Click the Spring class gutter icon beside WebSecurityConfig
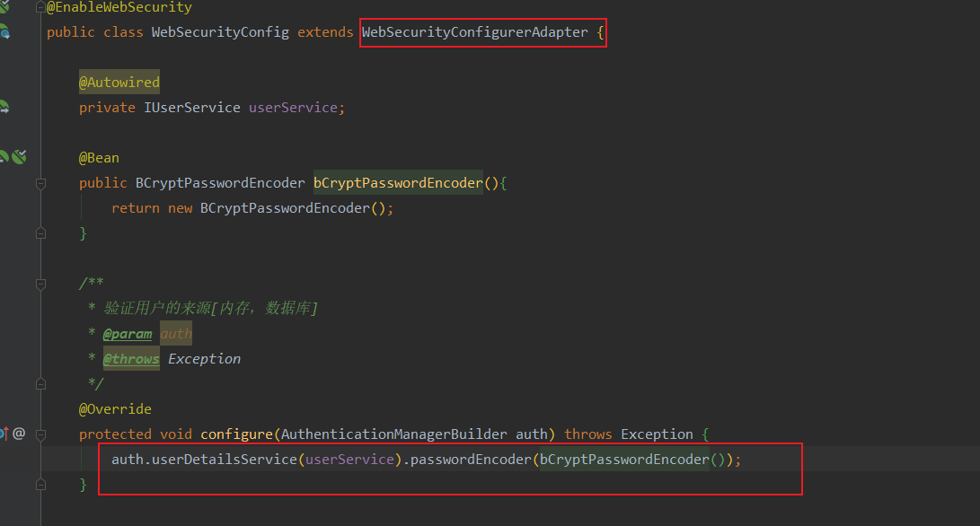Viewport: 980px width, 526px height. point(4,31)
